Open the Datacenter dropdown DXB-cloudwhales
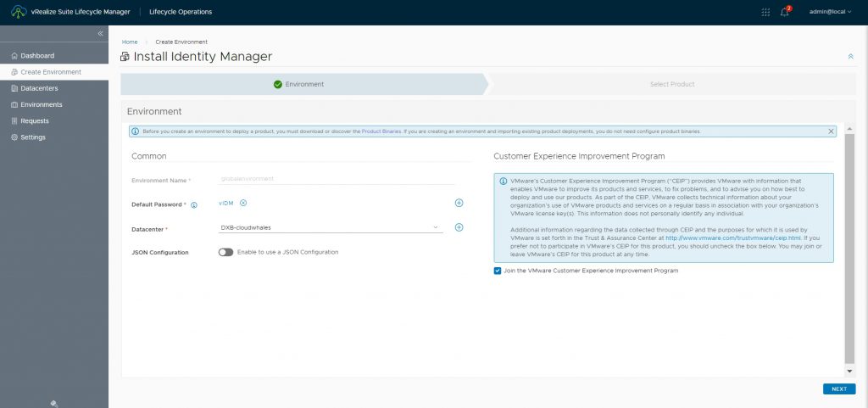This screenshot has height=408, width=868. pyautogui.click(x=331, y=227)
